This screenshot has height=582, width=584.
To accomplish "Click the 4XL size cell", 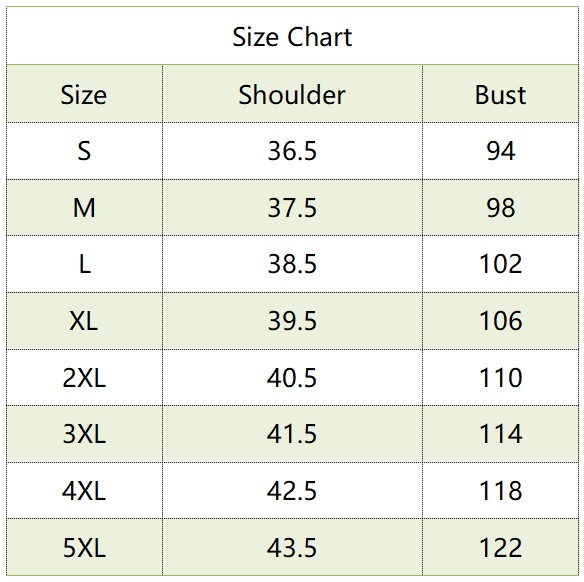I will click(84, 491).
